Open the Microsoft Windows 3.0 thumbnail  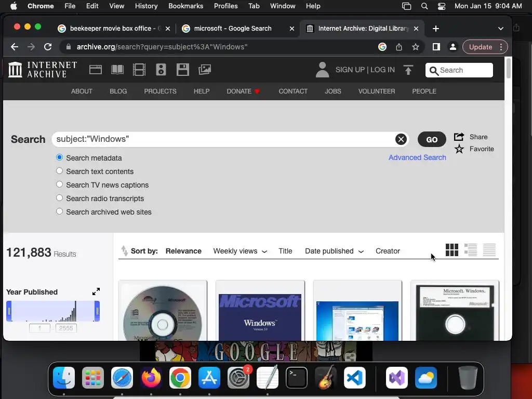click(260, 311)
